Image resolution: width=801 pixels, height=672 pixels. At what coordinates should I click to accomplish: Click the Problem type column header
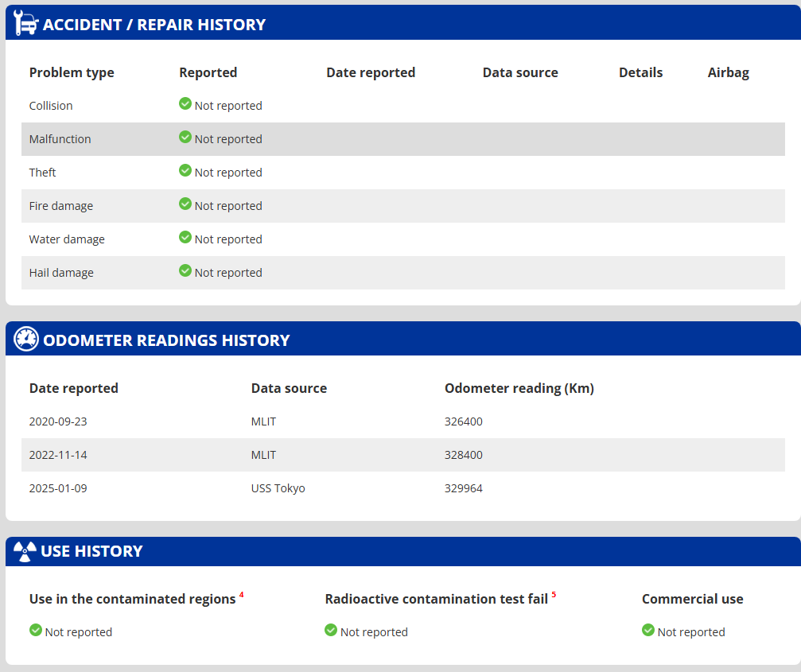[72, 72]
